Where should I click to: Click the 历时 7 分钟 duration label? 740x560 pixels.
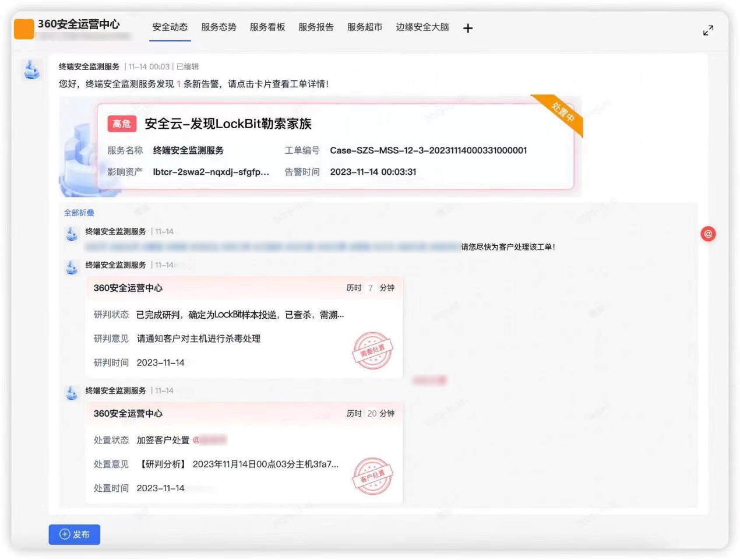(371, 288)
